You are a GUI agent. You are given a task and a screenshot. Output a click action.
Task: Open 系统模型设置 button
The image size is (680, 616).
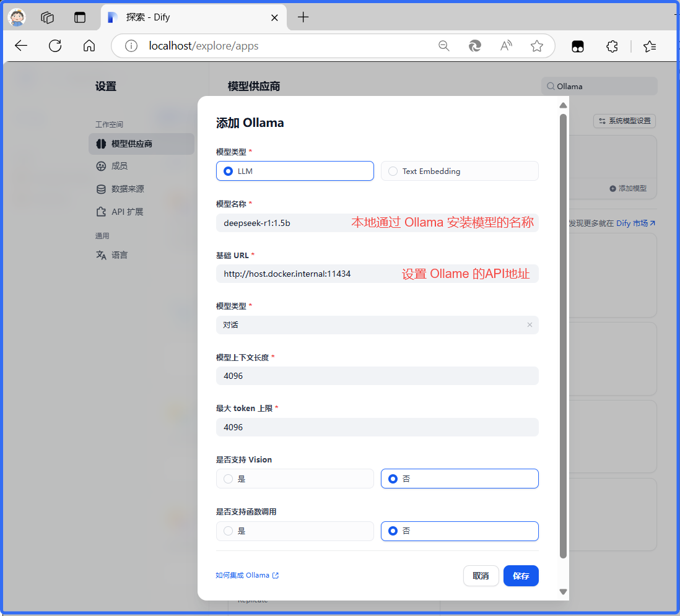point(624,121)
